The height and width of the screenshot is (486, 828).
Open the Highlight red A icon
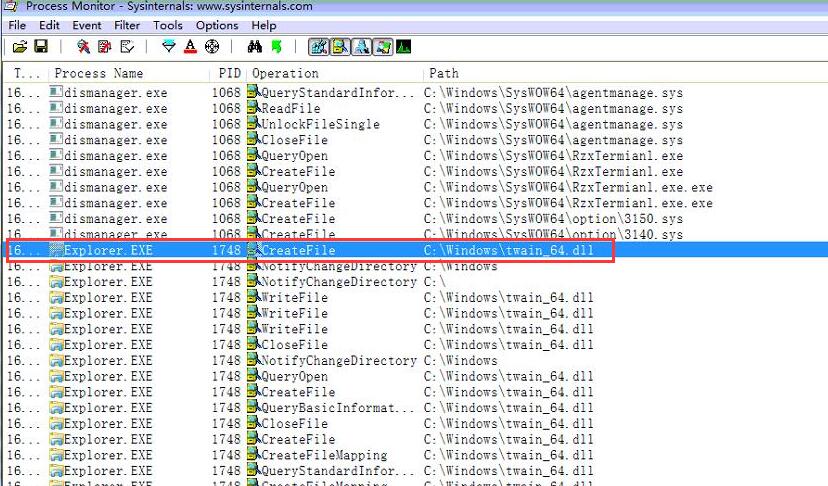click(x=191, y=47)
